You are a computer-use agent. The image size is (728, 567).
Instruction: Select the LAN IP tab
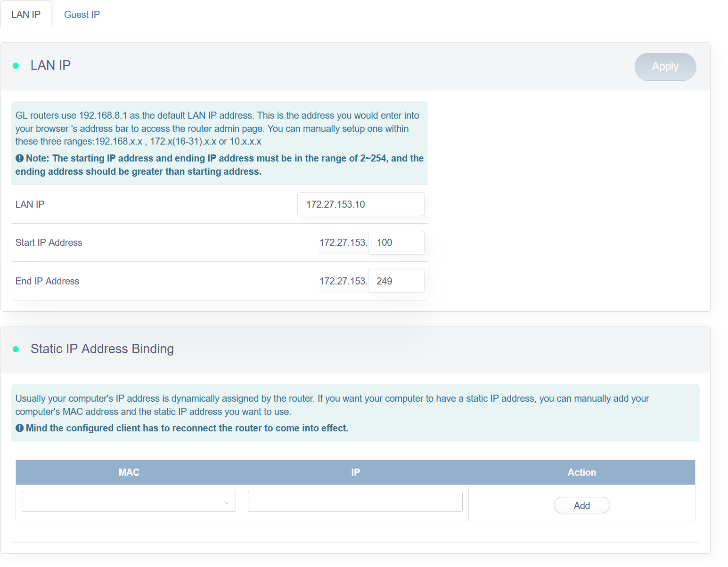(26, 14)
